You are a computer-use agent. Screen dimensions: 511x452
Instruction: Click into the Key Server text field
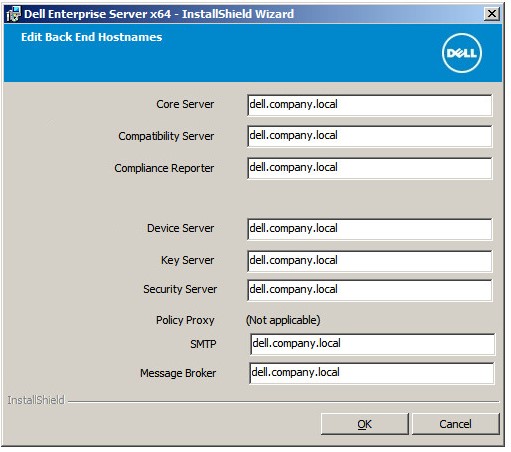point(369,261)
